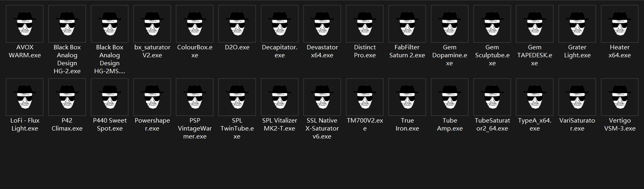The width and height of the screenshot is (644, 189).
Task: Select the PSP VintageWarmer.exe icon
Action: pos(195,97)
